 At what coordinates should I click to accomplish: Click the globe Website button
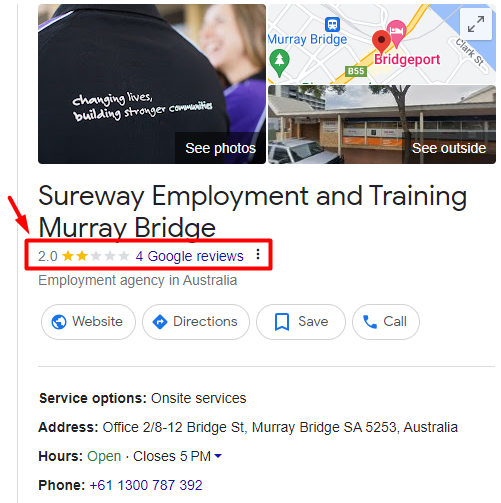[88, 322]
